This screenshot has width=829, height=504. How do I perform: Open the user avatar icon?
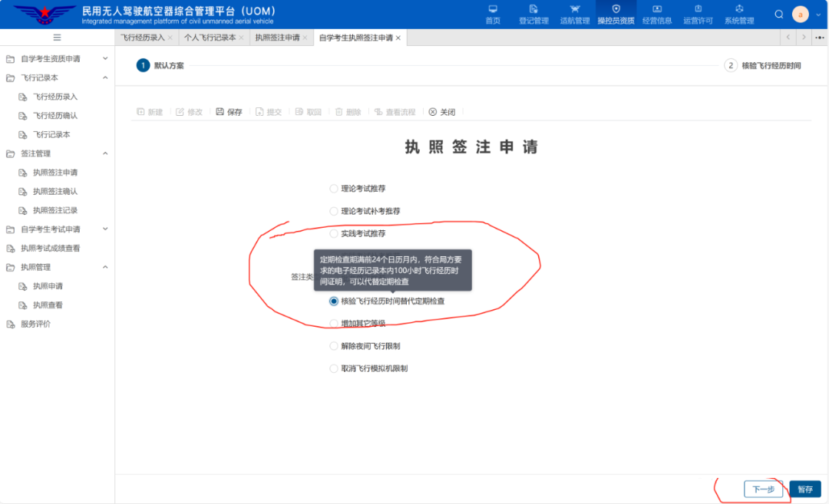pos(801,15)
